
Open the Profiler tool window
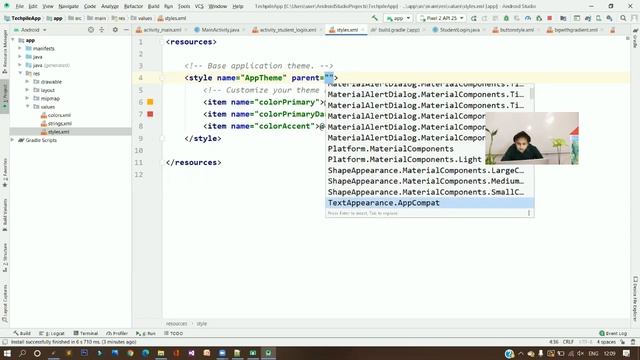click(x=117, y=333)
